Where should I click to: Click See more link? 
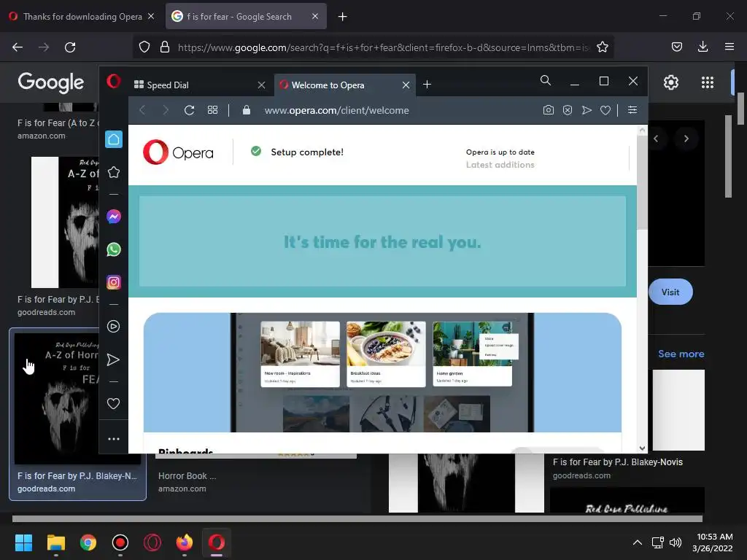tap(681, 354)
